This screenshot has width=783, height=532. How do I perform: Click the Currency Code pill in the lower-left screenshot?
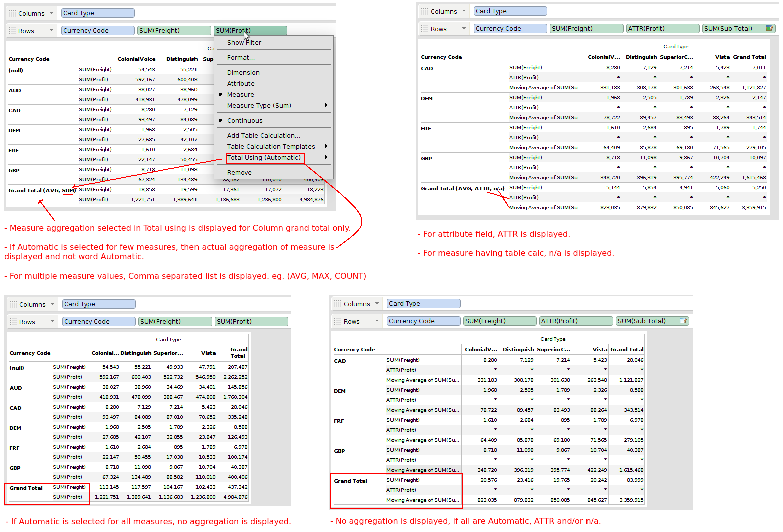pos(99,322)
